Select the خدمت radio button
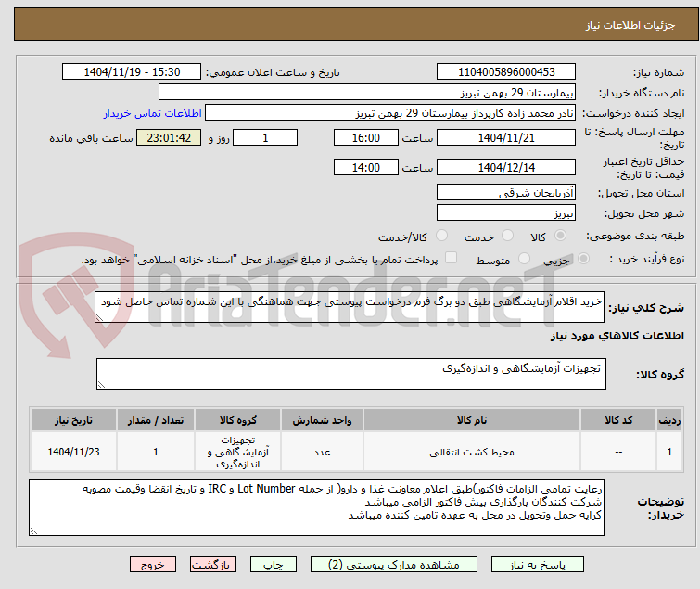 (x=507, y=236)
